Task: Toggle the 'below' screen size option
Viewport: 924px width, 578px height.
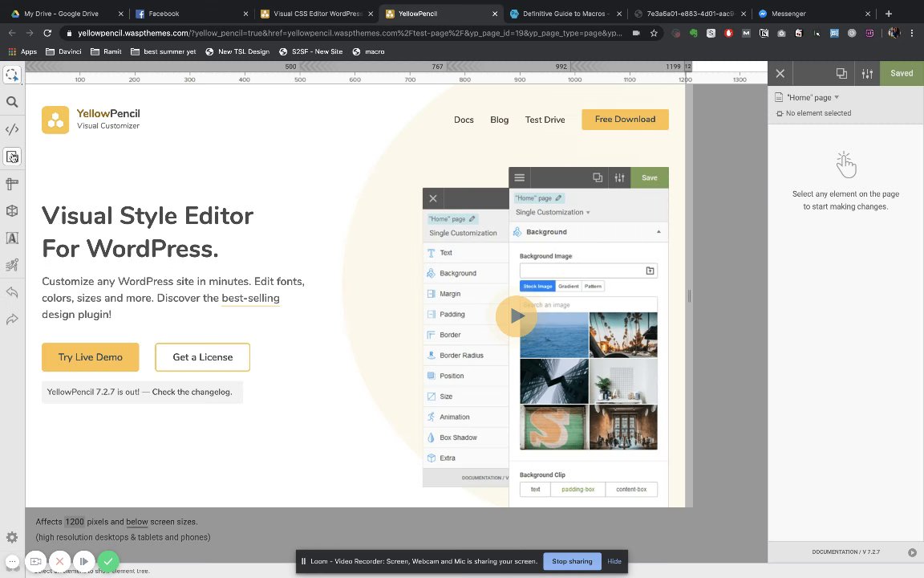Action: click(136, 522)
